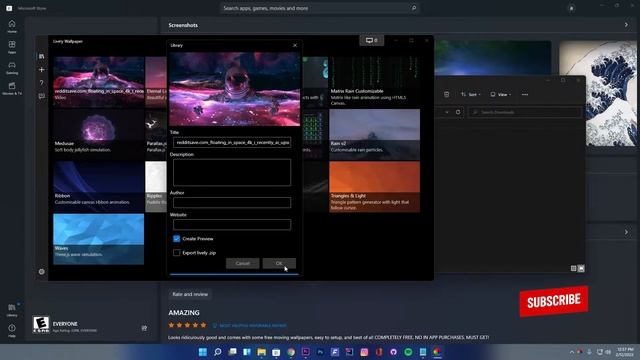Select the floating in space video wallpaper
The image size is (640, 360).
point(98,82)
